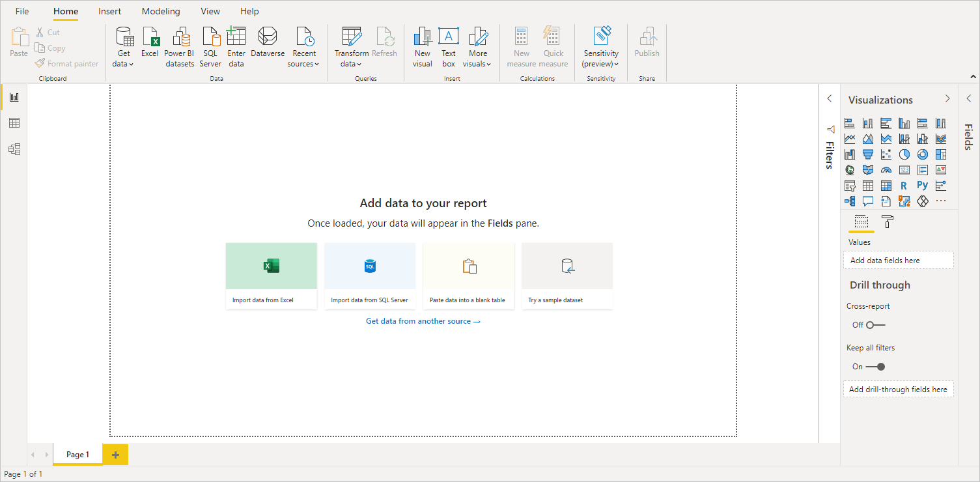The height and width of the screenshot is (482, 980).
Task: Switch to the Data view in the sidebar
Action: pyautogui.click(x=14, y=123)
